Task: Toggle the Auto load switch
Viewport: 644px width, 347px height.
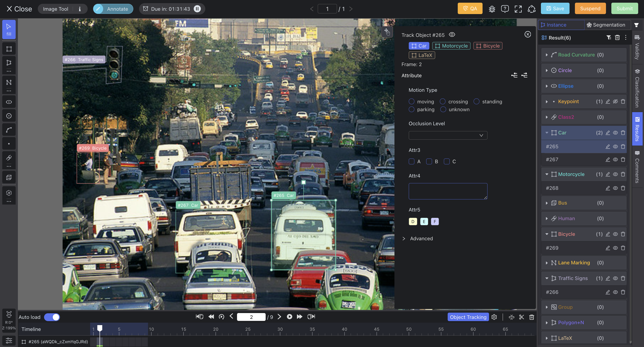Action: pyautogui.click(x=52, y=317)
